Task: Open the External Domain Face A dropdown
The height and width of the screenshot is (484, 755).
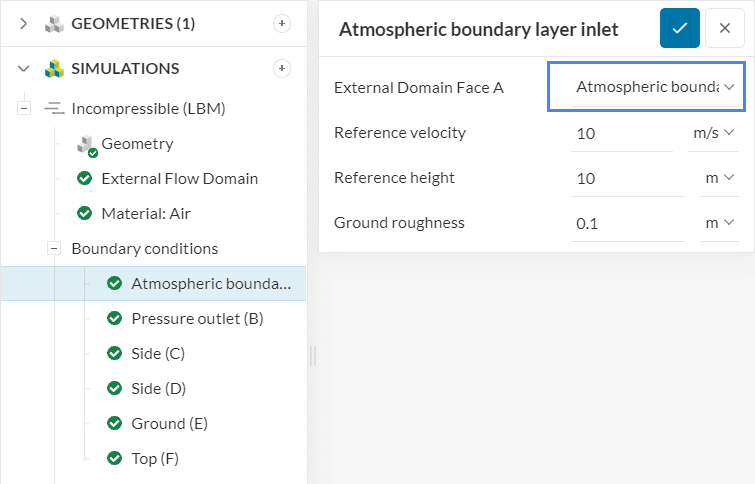Action: (647, 88)
